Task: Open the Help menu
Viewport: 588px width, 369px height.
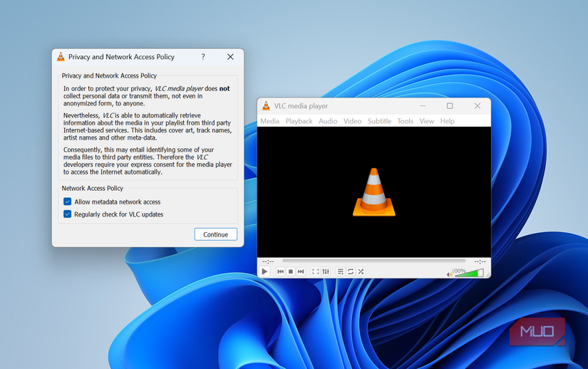Action: (447, 121)
